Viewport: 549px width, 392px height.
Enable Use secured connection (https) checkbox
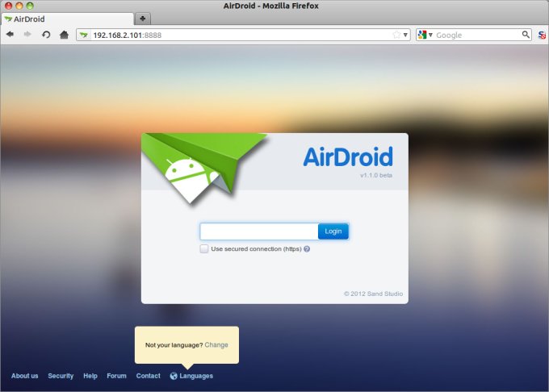coord(204,249)
